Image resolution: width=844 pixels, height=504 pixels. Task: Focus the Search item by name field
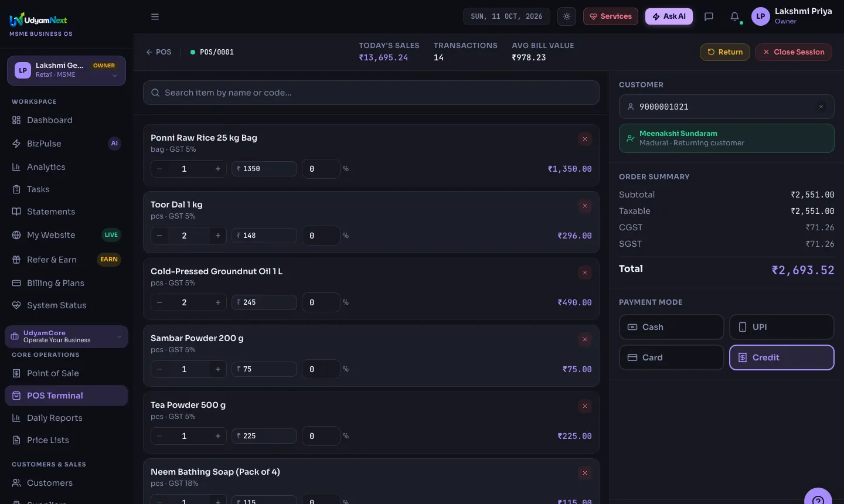click(x=371, y=93)
